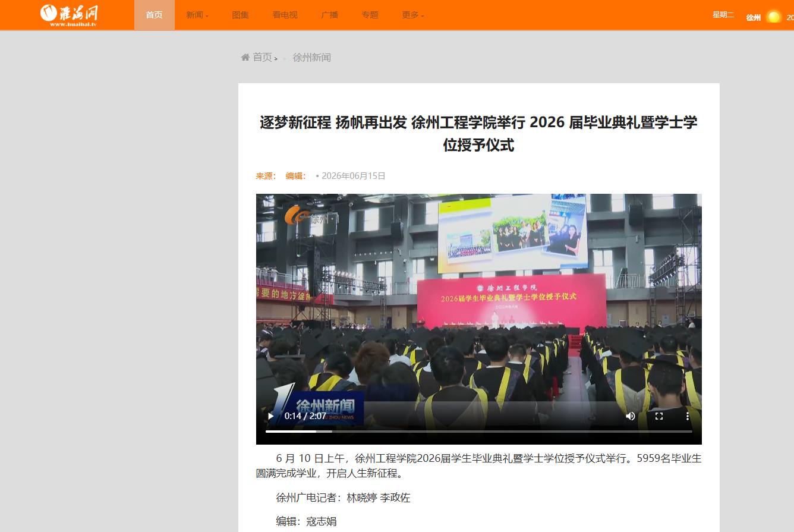Open the 看电视 nav item
Viewport: 794px width, 532px height.
tap(285, 15)
